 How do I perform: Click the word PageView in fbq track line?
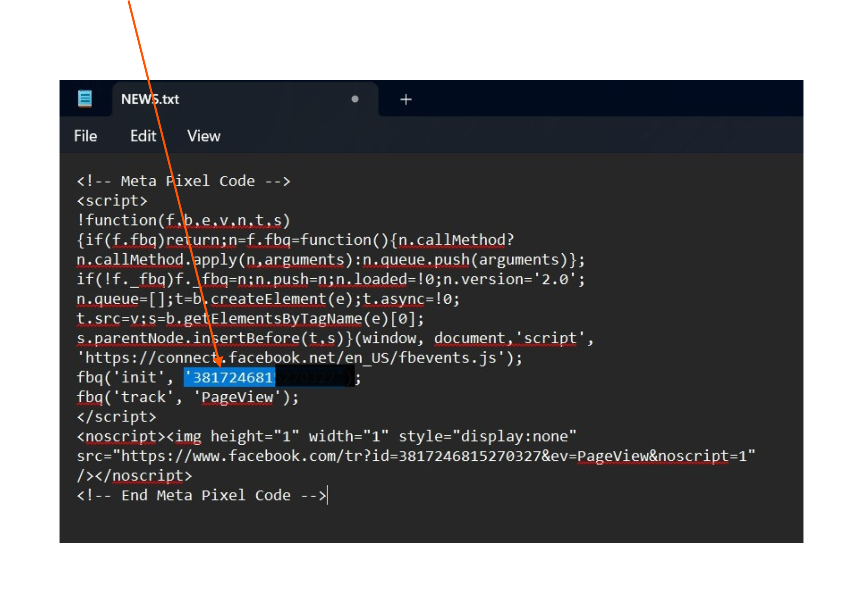click(x=237, y=397)
